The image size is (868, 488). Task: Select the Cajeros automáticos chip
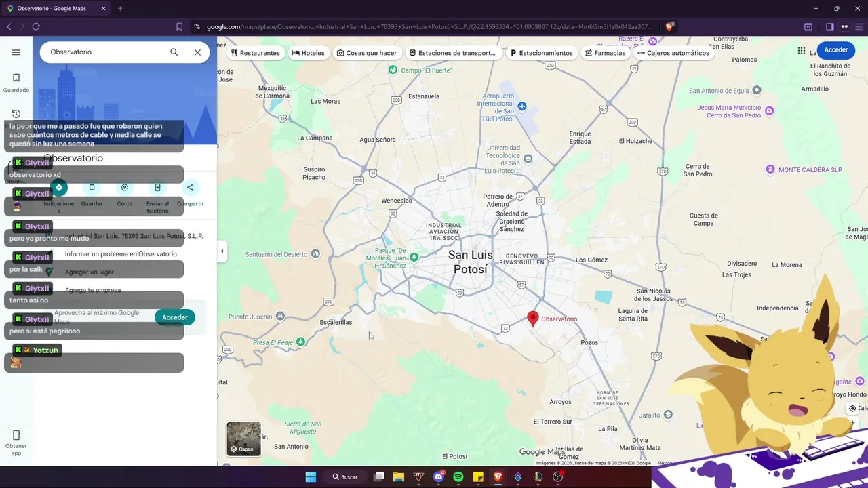[673, 53]
